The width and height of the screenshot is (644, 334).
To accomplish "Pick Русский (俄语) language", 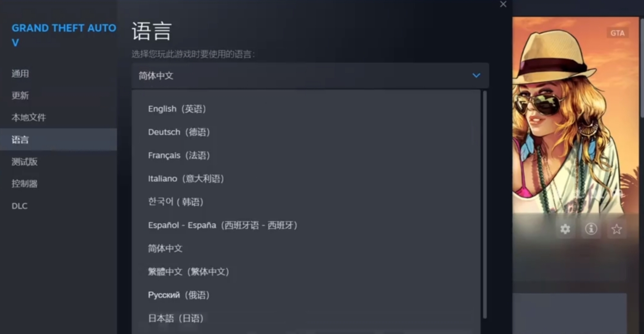I will coord(306,295).
